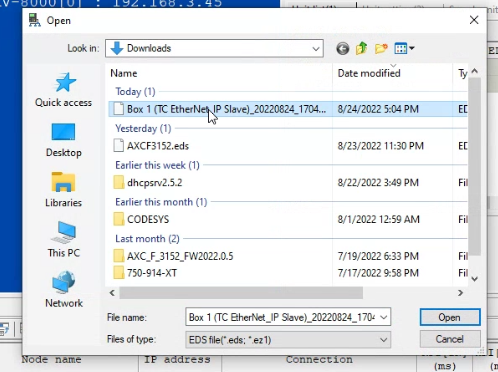
Task: Sort by Name column header
Action: click(124, 73)
